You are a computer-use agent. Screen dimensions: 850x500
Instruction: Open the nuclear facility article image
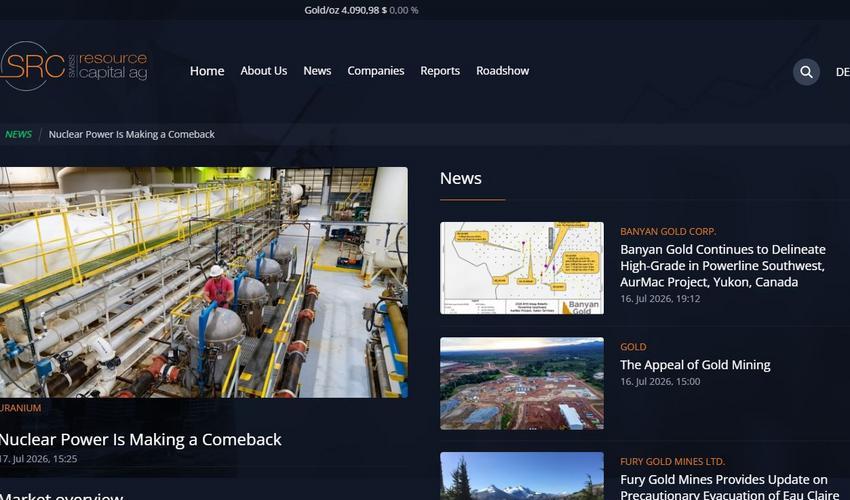(204, 282)
